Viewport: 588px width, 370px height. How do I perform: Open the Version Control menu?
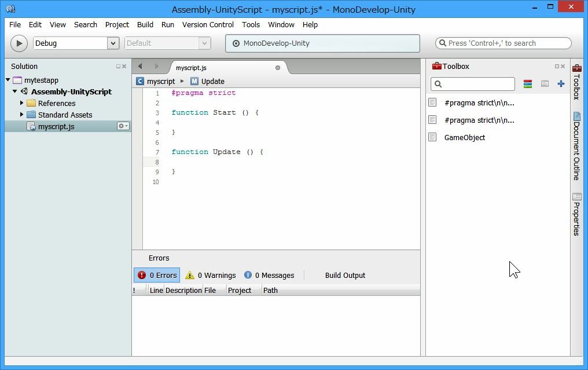pos(208,25)
